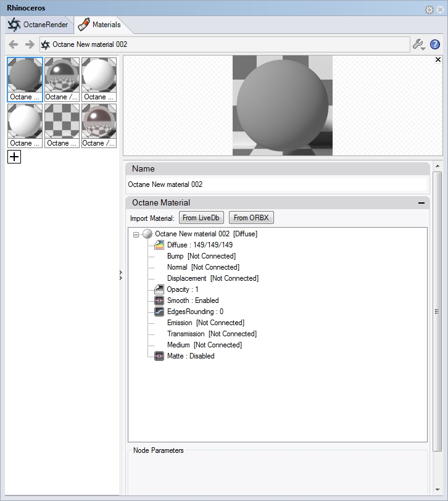Image resolution: width=448 pixels, height=501 pixels.
Task: Click the EdgesRounding node icon
Action: pyautogui.click(x=159, y=312)
